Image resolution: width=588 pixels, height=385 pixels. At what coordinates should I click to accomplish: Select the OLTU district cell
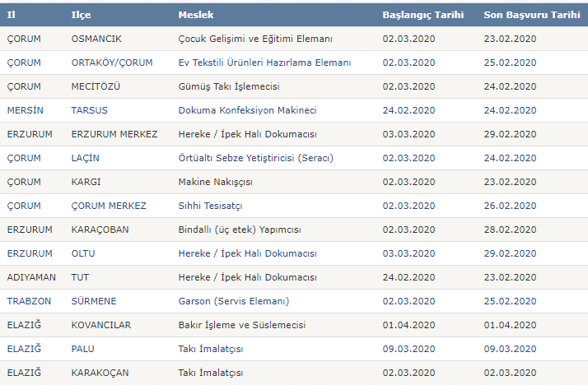(x=83, y=253)
